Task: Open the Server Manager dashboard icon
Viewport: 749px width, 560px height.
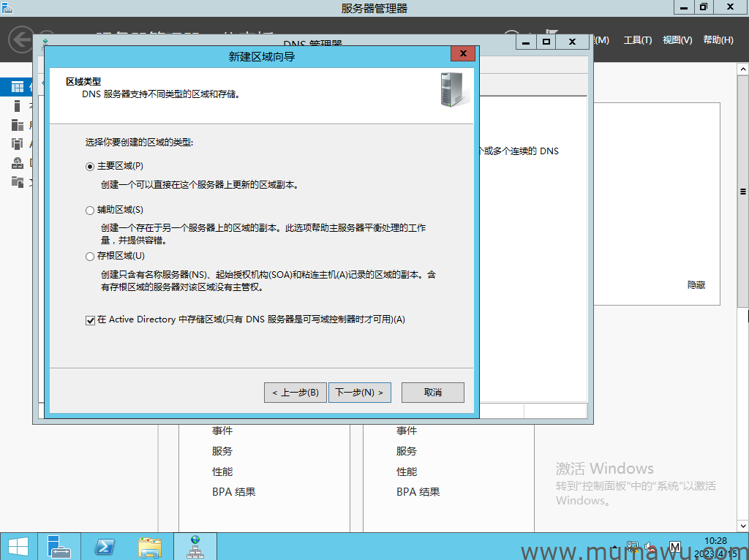Action: 16,86
